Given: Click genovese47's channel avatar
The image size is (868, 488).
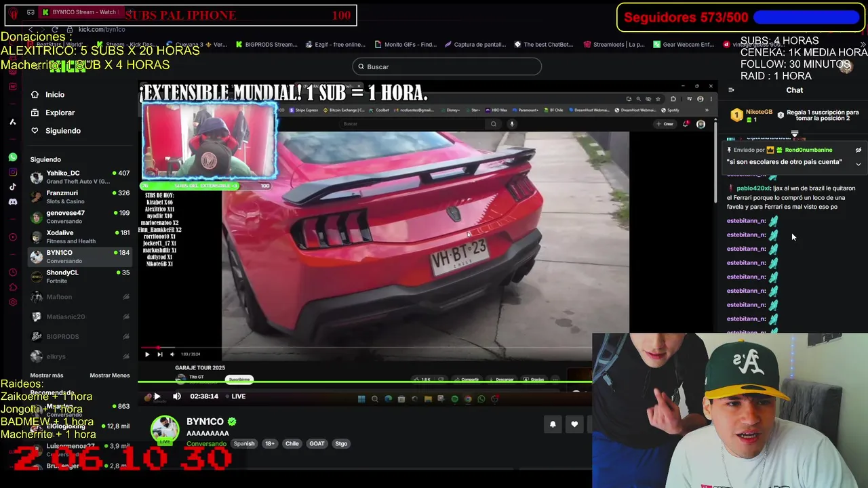Looking at the screenshot, I should [x=37, y=217].
